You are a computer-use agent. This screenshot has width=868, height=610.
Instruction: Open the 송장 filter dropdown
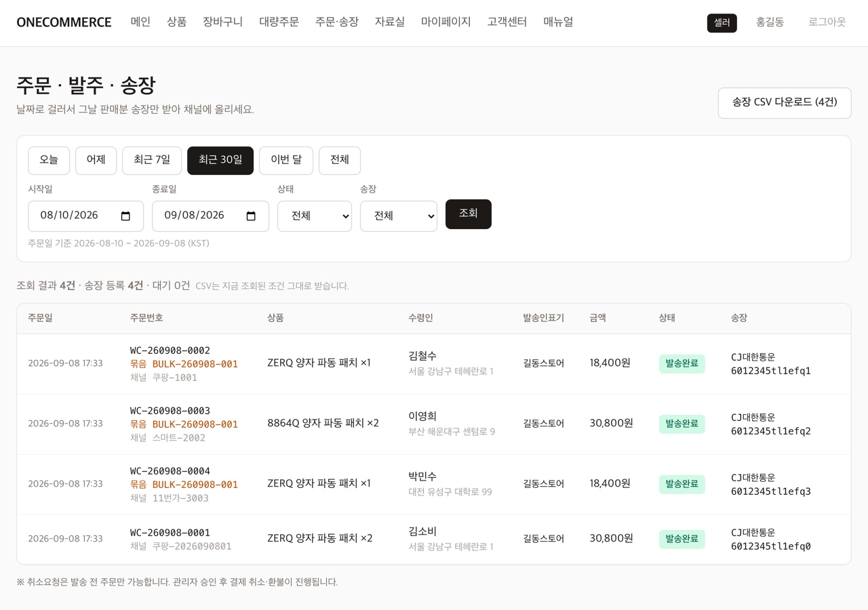tap(399, 216)
